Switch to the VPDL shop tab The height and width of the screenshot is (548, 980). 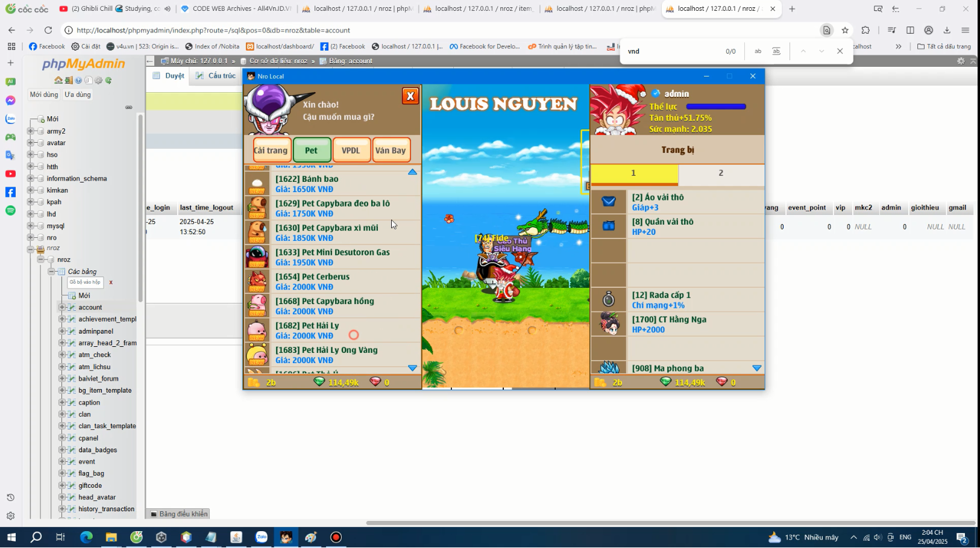click(x=351, y=150)
